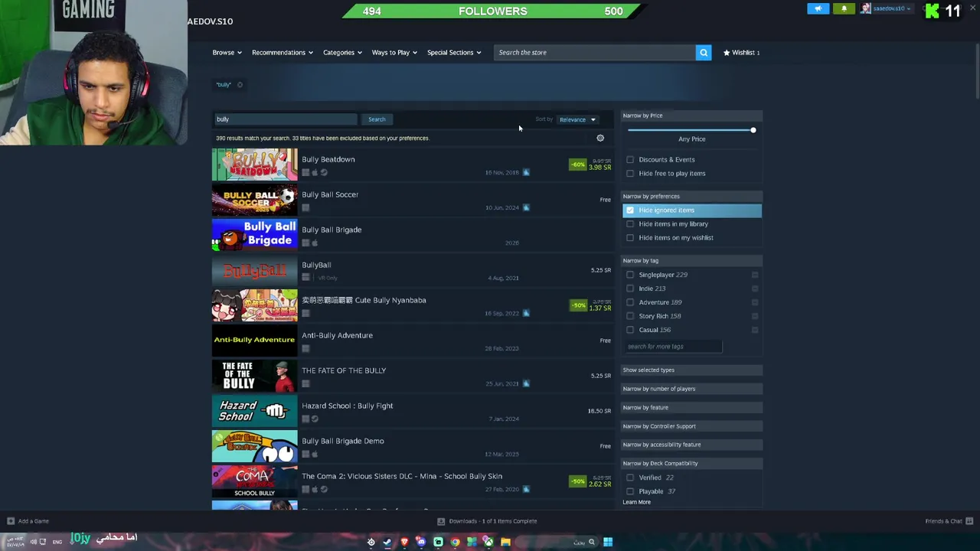The image size is (980, 551).
Task: Uncheck Hide ignored items
Action: click(630, 210)
